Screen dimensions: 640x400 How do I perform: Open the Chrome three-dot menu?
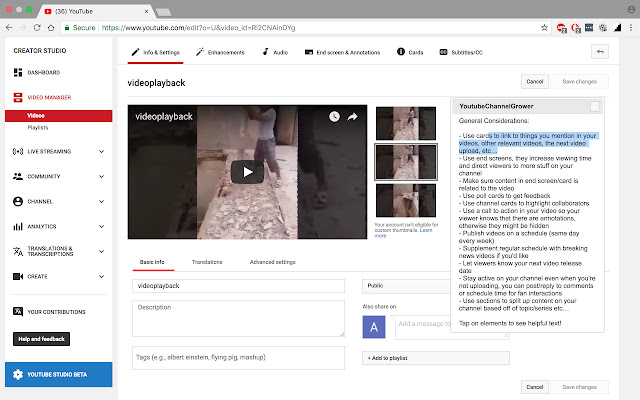coord(631,28)
